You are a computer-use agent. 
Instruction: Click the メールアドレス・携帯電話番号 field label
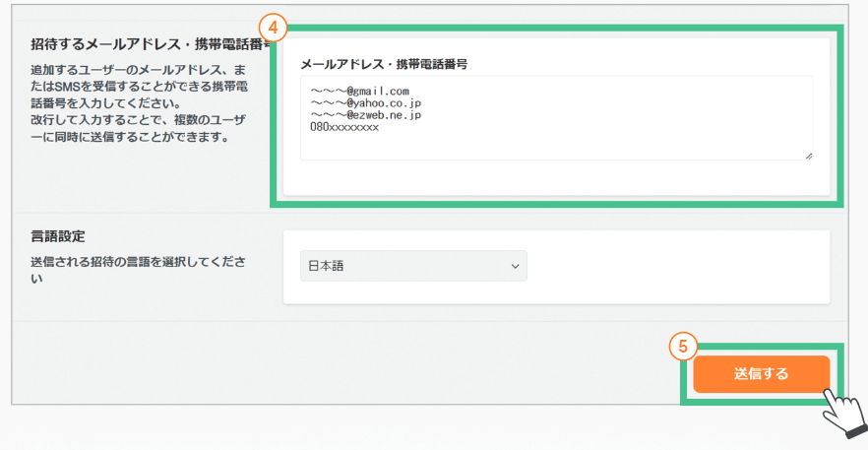pyautogui.click(x=384, y=64)
